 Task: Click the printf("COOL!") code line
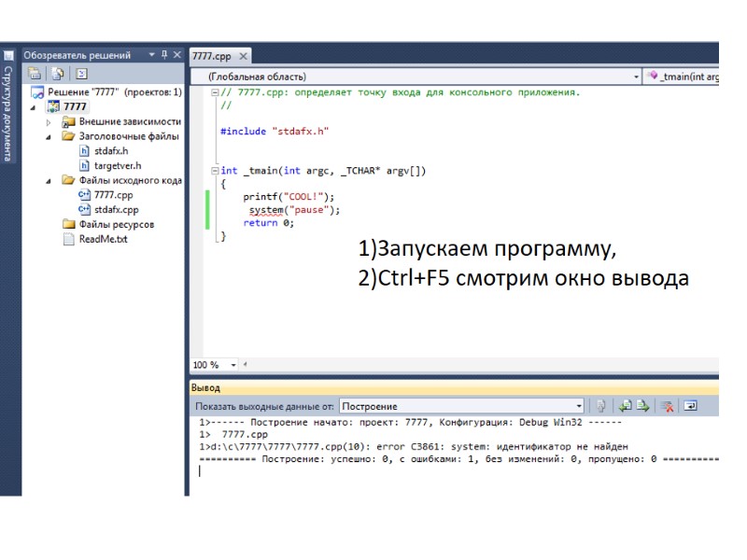click(289, 197)
